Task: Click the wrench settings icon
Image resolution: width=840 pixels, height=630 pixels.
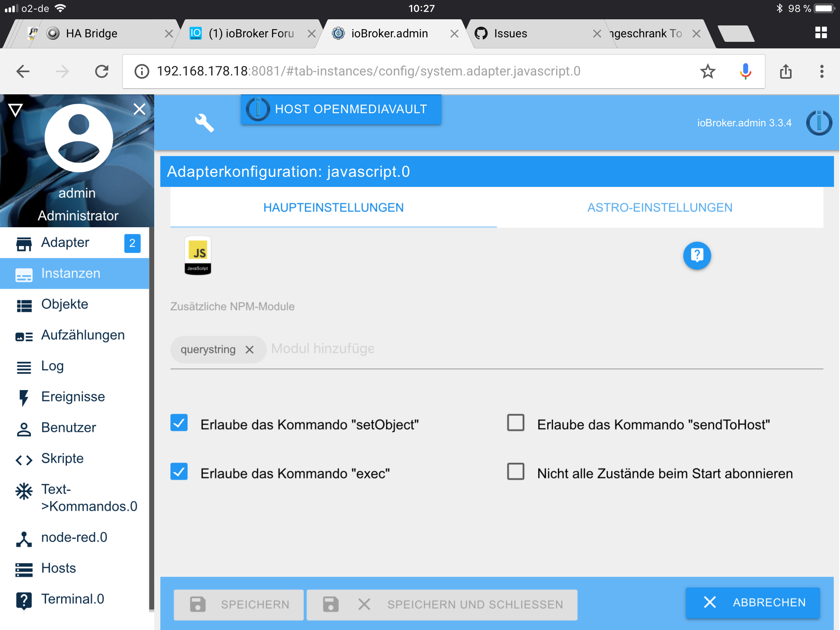Action: (x=204, y=123)
